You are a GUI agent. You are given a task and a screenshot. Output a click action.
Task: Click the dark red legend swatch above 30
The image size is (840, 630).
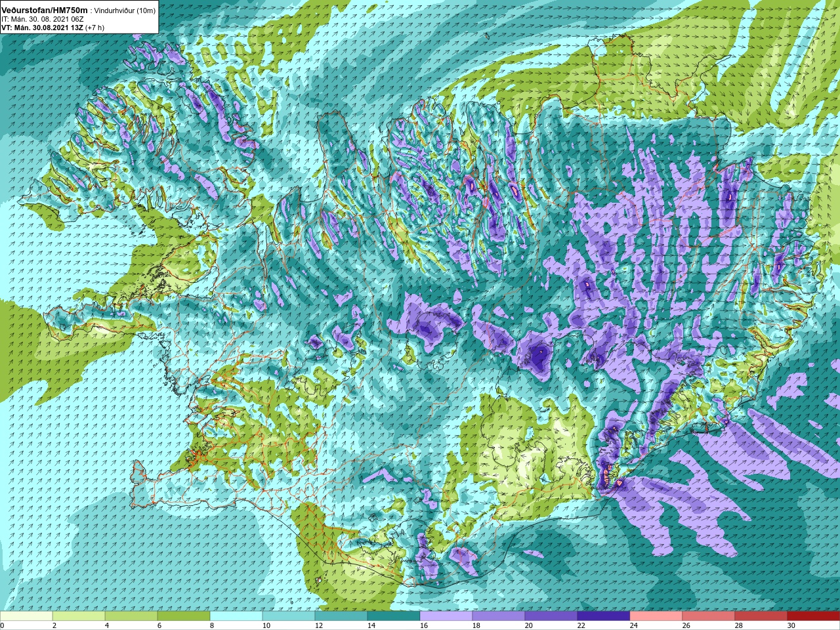coord(814,616)
